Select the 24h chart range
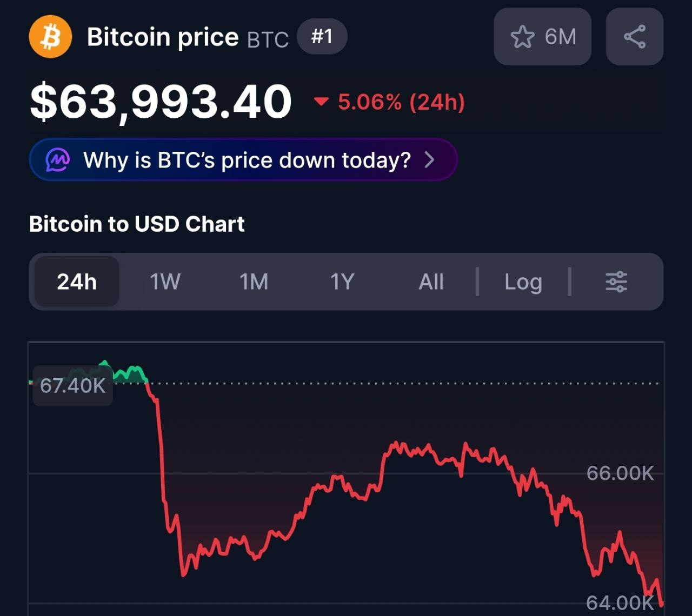Viewport: 692px width, 616px height. point(77,282)
